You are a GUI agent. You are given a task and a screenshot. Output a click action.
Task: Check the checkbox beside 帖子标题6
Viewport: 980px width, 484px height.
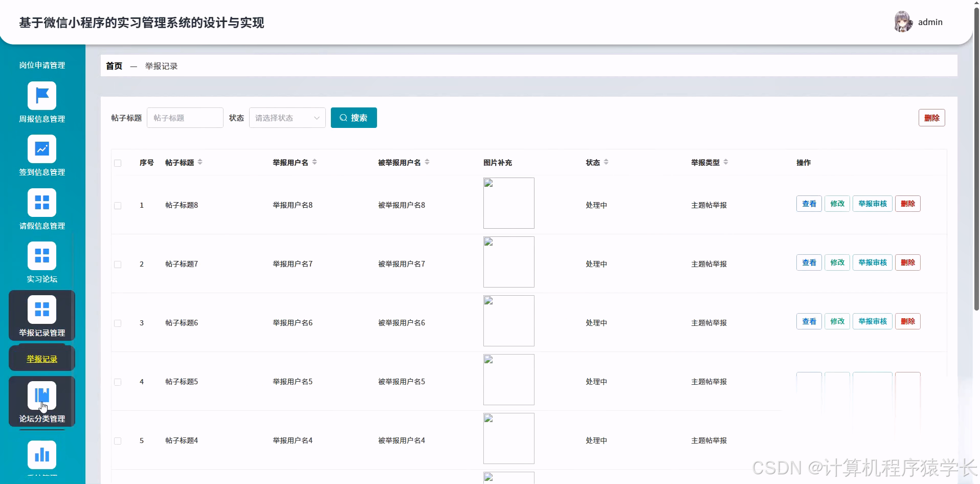click(x=118, y=323)
